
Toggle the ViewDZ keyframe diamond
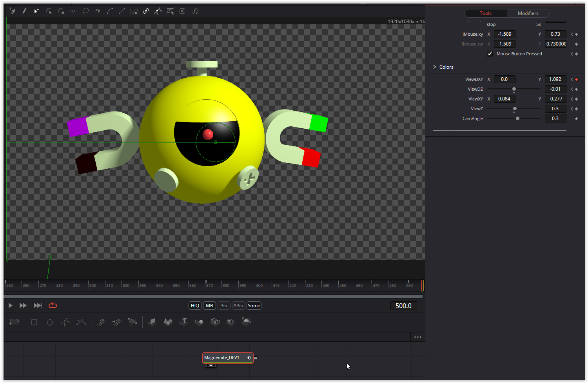576,89
